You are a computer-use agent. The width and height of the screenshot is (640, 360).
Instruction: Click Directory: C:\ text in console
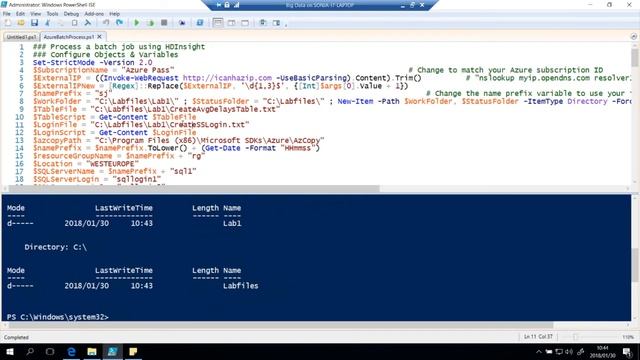tap(56, 247)
